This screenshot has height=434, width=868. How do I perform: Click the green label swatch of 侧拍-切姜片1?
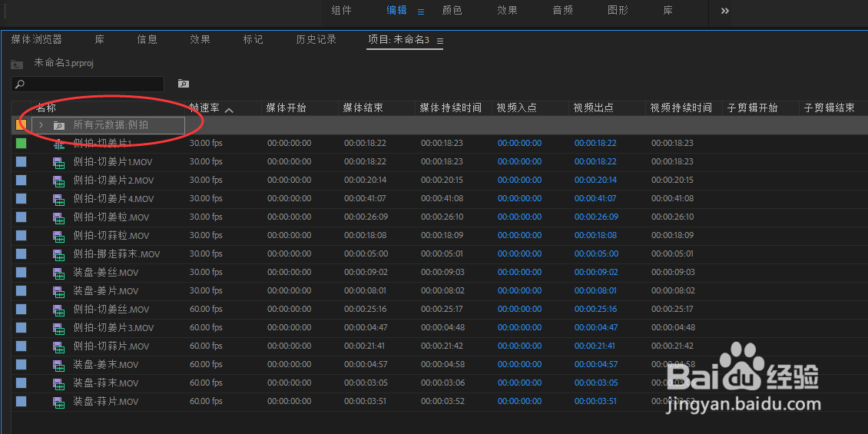[x=21, y=144]
